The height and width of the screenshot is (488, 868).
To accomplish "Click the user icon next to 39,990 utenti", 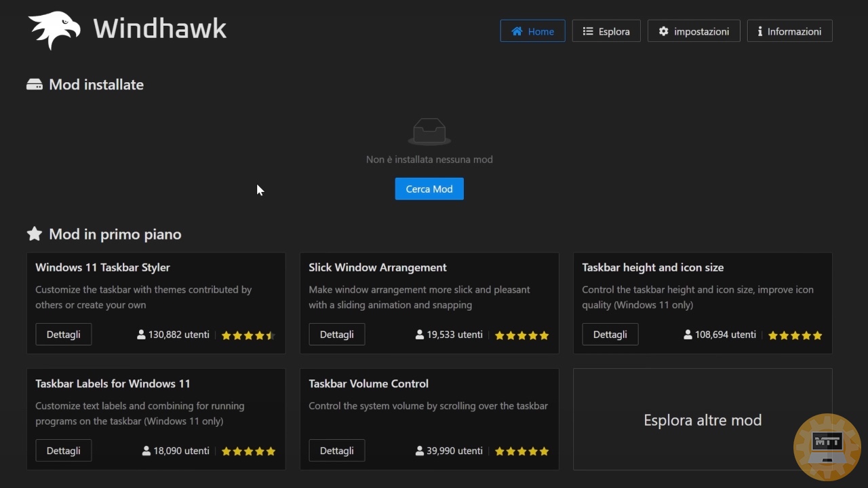I will coord(420,451).
